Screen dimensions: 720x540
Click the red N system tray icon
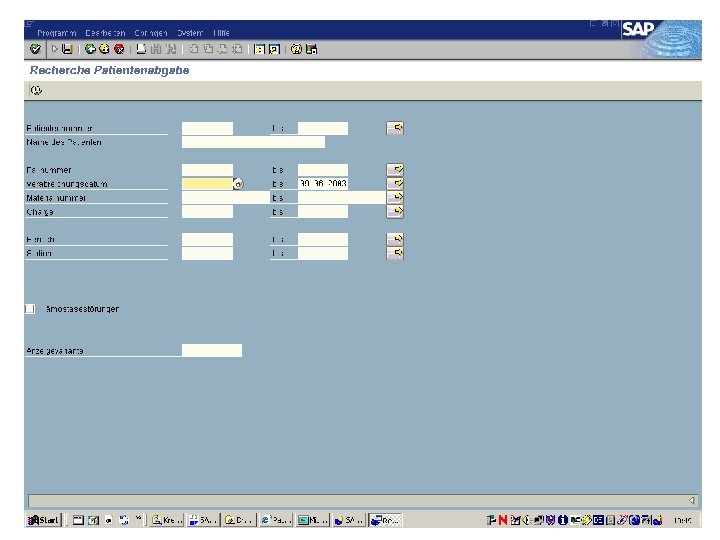503,520
